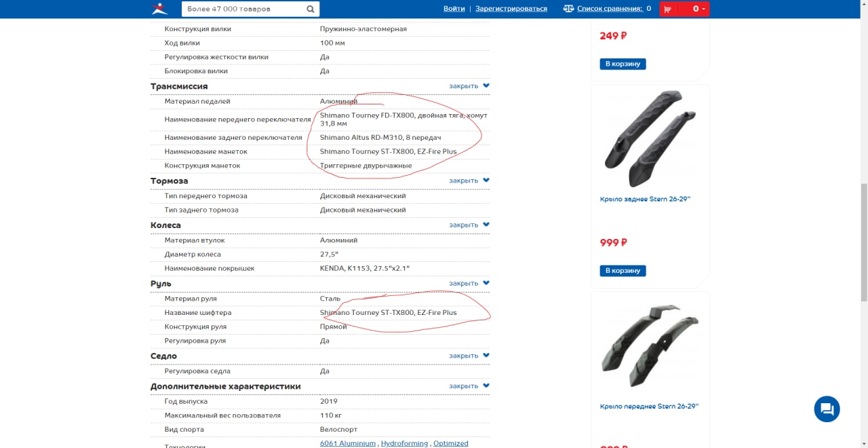This screenshot has width=868, height=448.
Task: Select the 'Shimano Altus RD-M310, 8 передач' value
Action: 380,138
